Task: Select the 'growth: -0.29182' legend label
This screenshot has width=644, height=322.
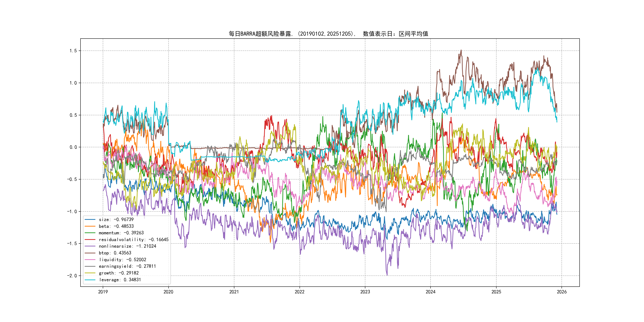Action: coord(119,273)
